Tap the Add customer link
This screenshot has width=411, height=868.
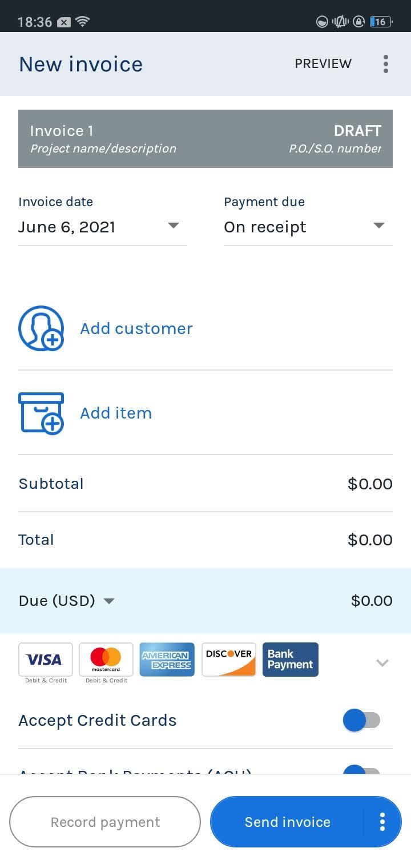pyautogui.click(x=136, y=328)
